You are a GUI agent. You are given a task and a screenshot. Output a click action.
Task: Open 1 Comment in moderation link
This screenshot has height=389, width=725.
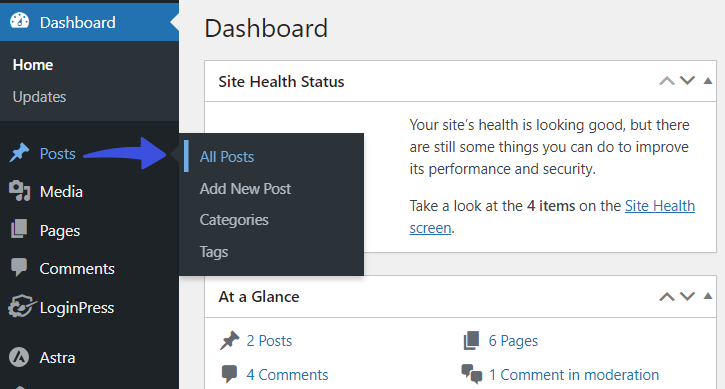point(574,375)
